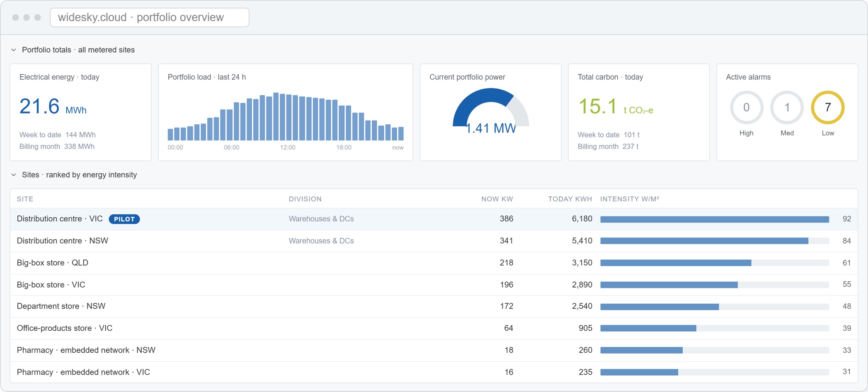
Task: Open the High alarms circle showing 0
Action: click(746, 108)
